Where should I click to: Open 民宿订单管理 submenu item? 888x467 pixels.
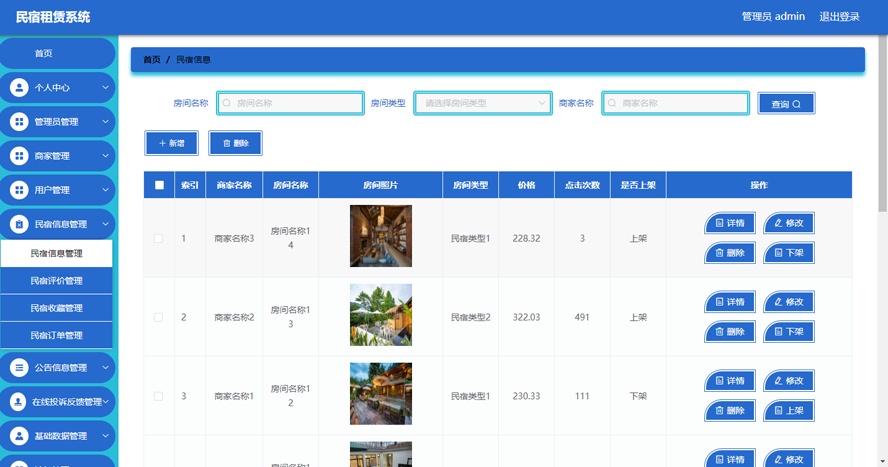[x=57, y=335]
